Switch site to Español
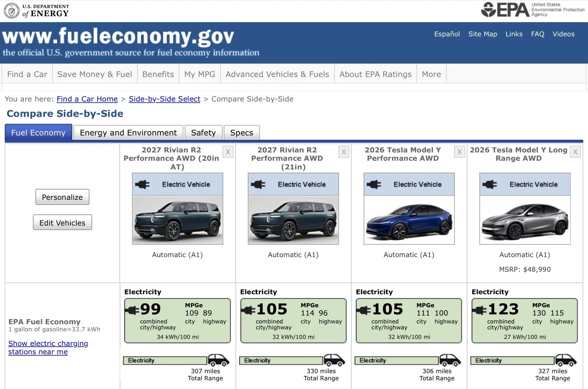588x389 pixels. point(447,34)
